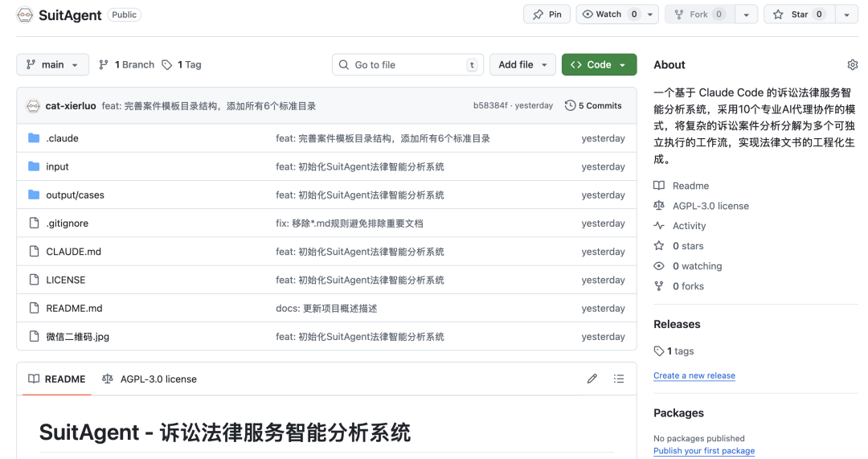Switch to the README tab

point(57,379)
